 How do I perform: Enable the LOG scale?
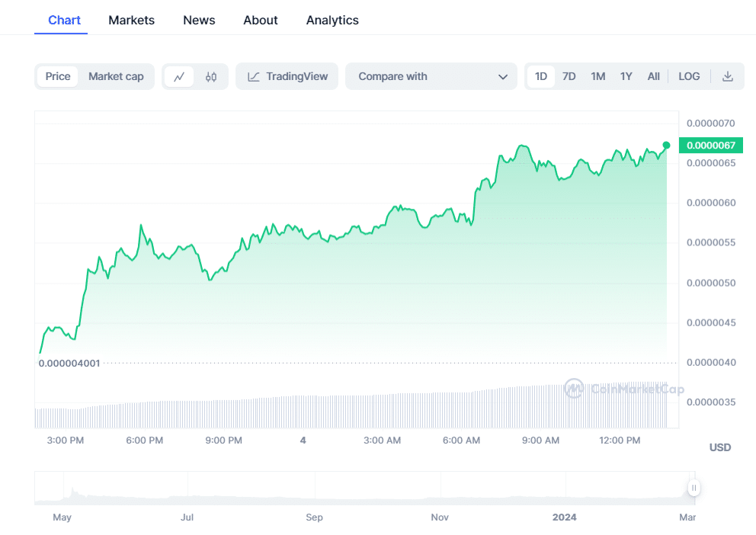(x=689, y=76)
